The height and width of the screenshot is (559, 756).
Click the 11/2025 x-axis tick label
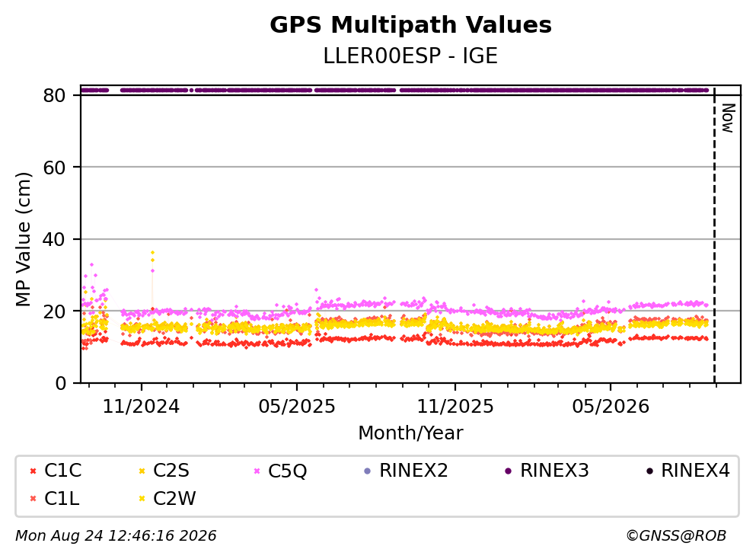(x=455, y=407)
